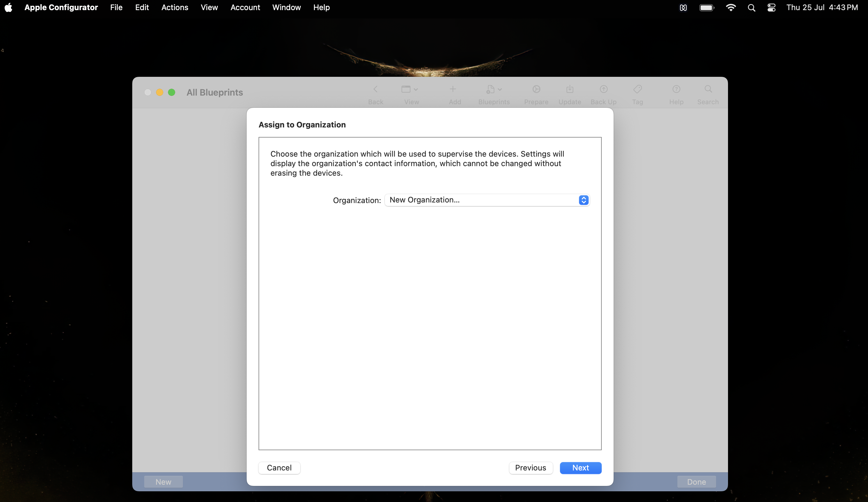Click the green zoom window button
The width and height of the screenshot is (868, 502).
pos(172,92)
